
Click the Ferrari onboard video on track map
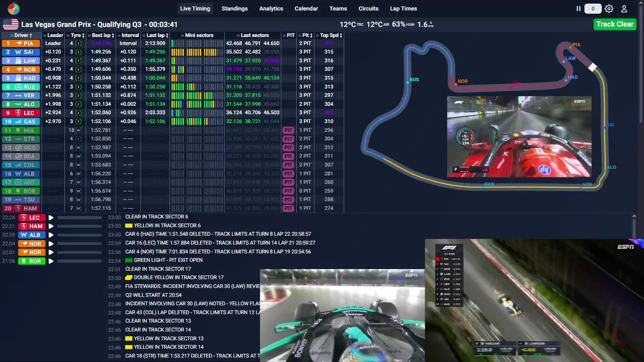click(x=519, y=137)
